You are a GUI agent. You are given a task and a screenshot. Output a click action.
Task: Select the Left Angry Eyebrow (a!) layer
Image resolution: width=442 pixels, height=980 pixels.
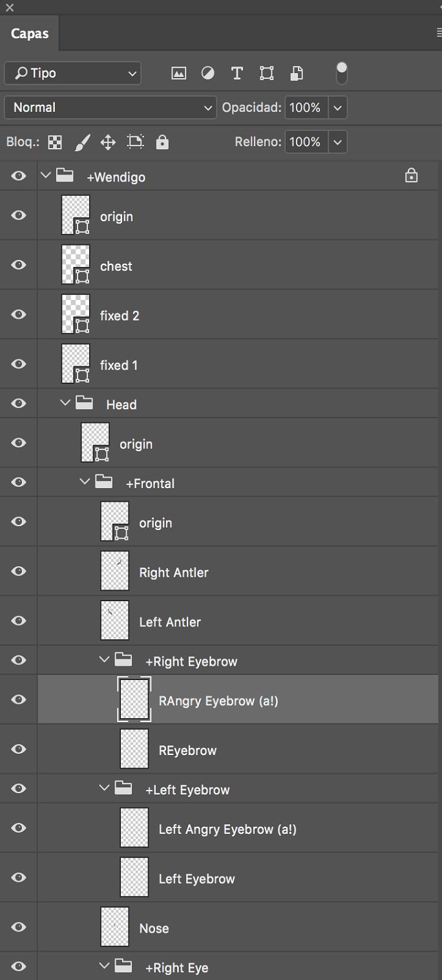(227, 829)
